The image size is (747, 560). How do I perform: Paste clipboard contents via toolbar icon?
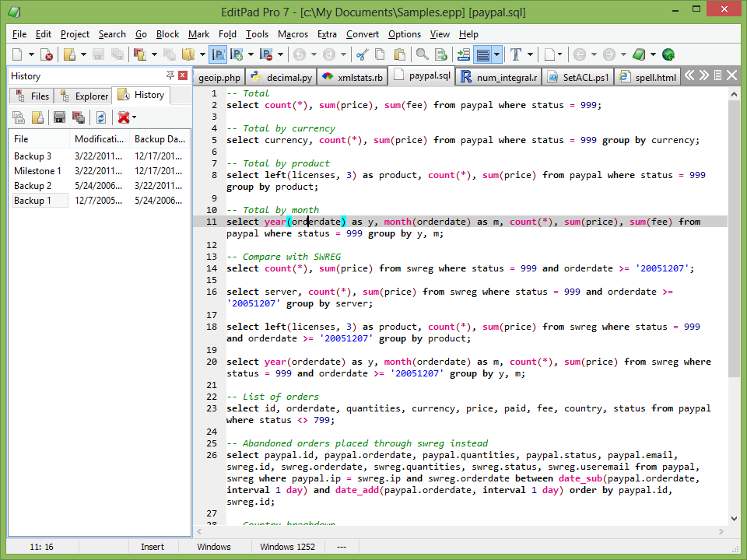(398, 54)
